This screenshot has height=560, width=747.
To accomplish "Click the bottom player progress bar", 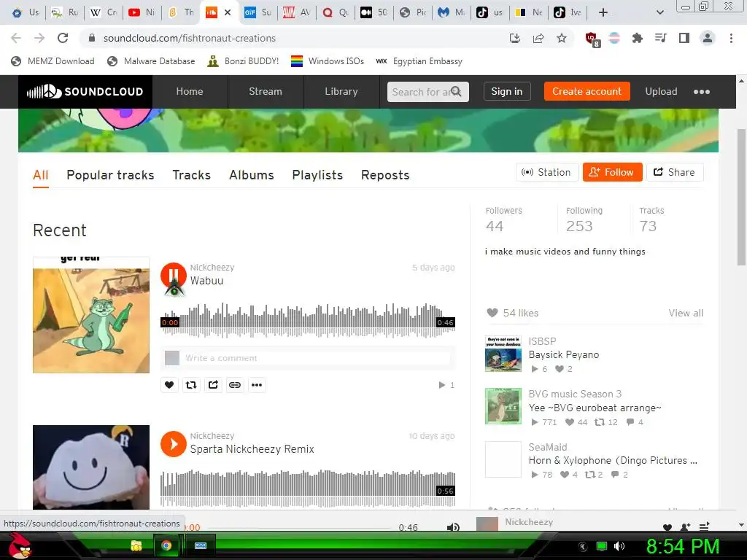I will 300,528.
